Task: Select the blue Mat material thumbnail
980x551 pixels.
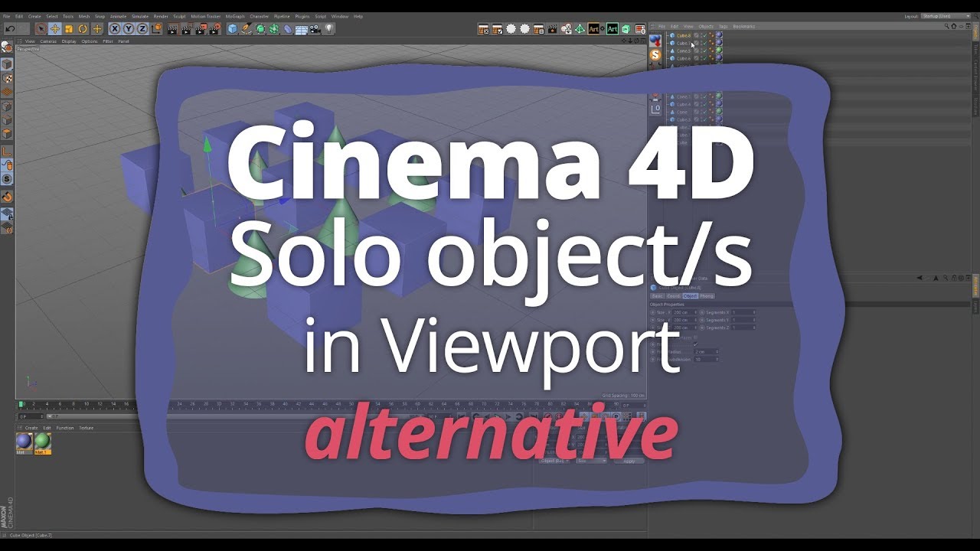Action: click(x=24, y=442)
